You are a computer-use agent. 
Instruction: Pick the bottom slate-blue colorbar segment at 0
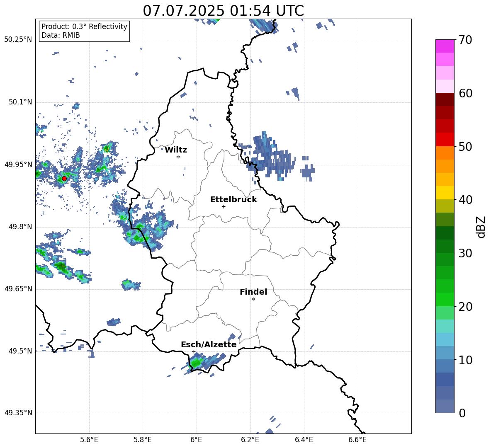coord(445,406)
